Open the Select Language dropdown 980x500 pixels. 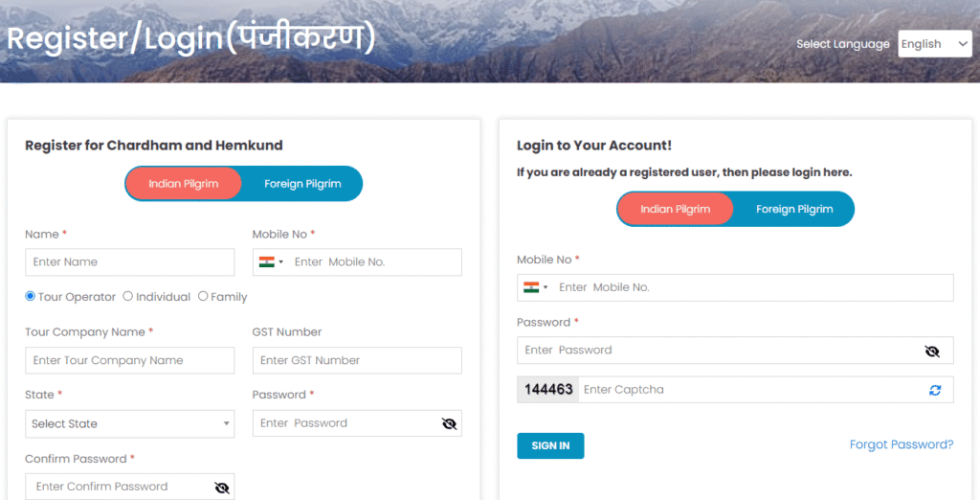point(934,44)
